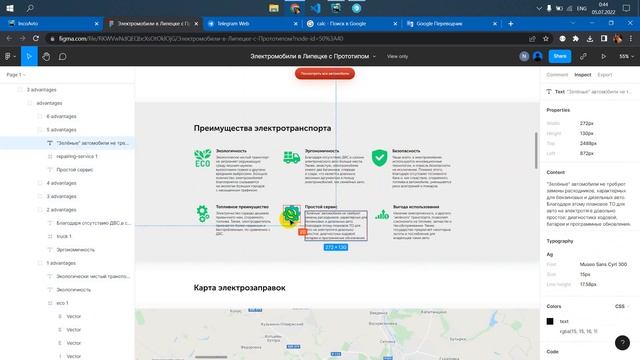Reload the page in the browser
This screenshot has height=360, width=640.
(x=36, y=38)
